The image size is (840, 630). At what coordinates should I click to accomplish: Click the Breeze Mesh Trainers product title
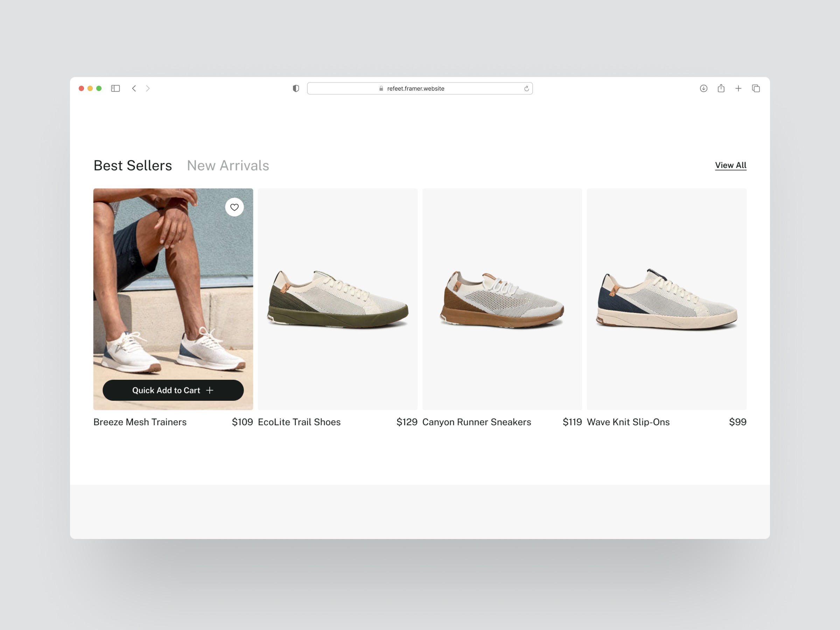point(140,422)
